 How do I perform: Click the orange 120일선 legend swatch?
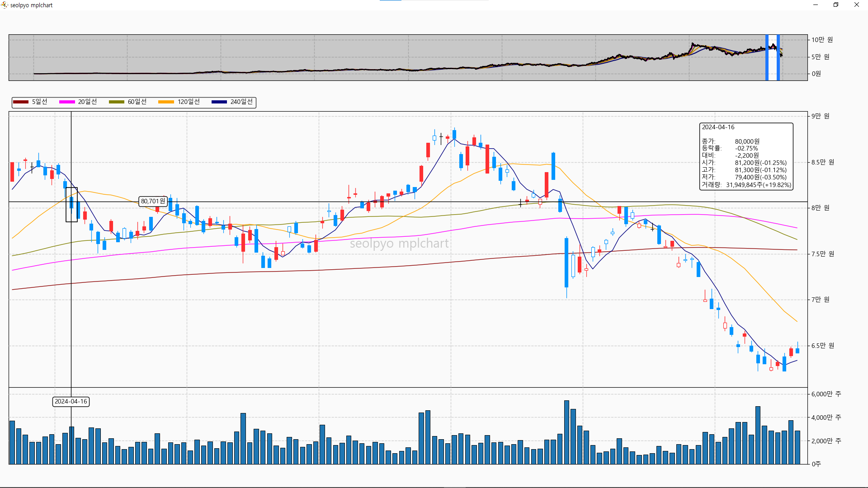click(166, 102)
